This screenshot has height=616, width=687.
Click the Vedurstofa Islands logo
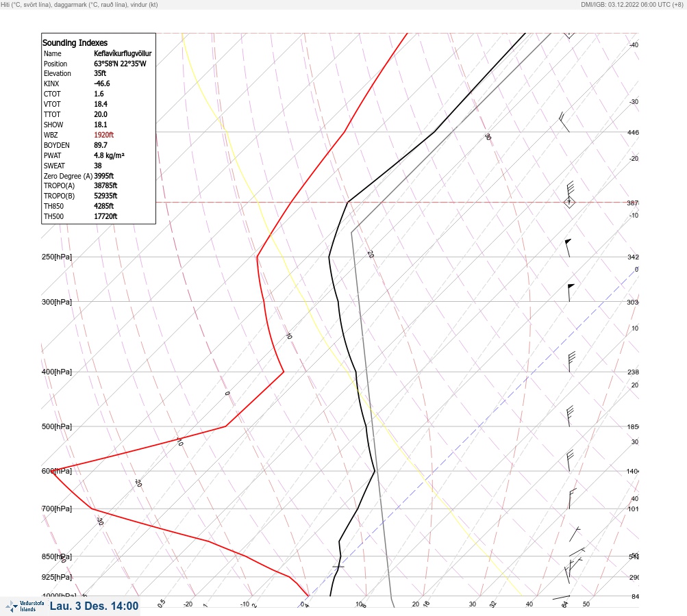coord(25,606)
